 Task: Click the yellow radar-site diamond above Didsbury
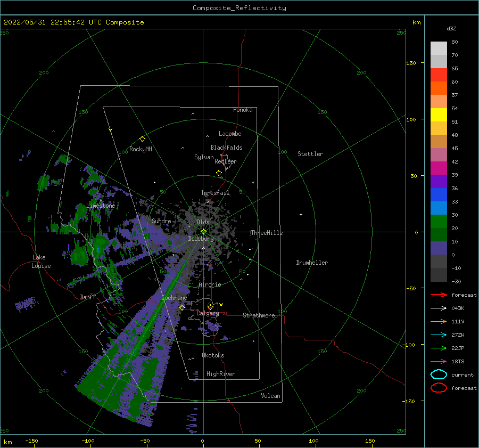[203, 232]
